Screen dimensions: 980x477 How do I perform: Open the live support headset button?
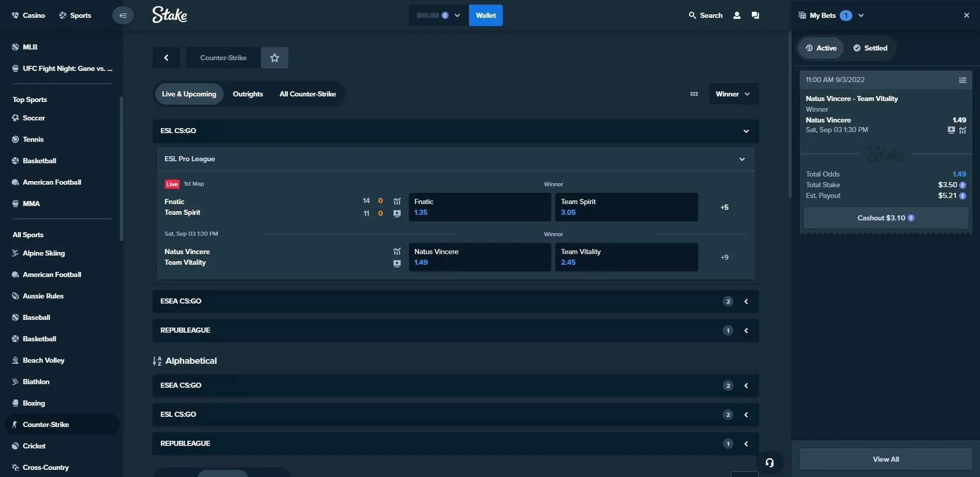pyautogui.click(x=770, y=463)
